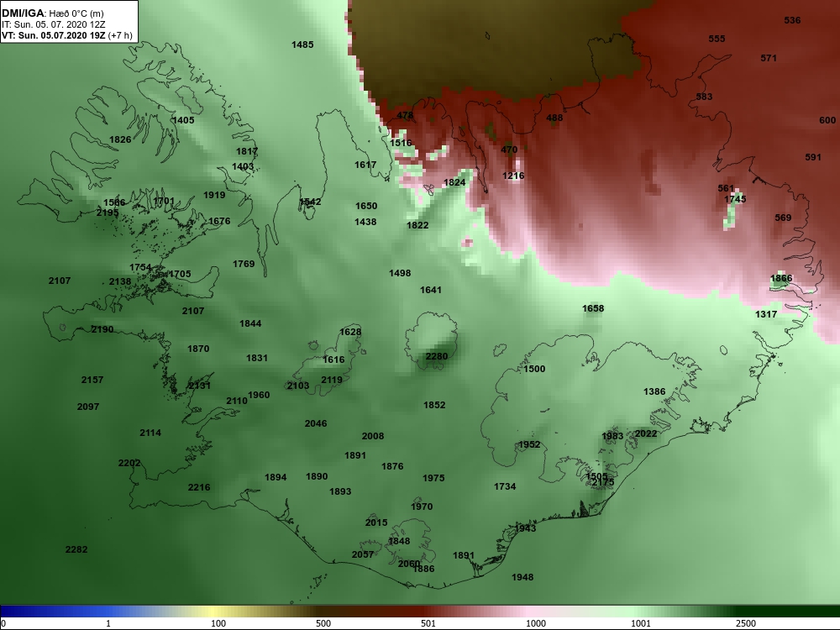Click the 1317 label on the east coast

point(766,314)
